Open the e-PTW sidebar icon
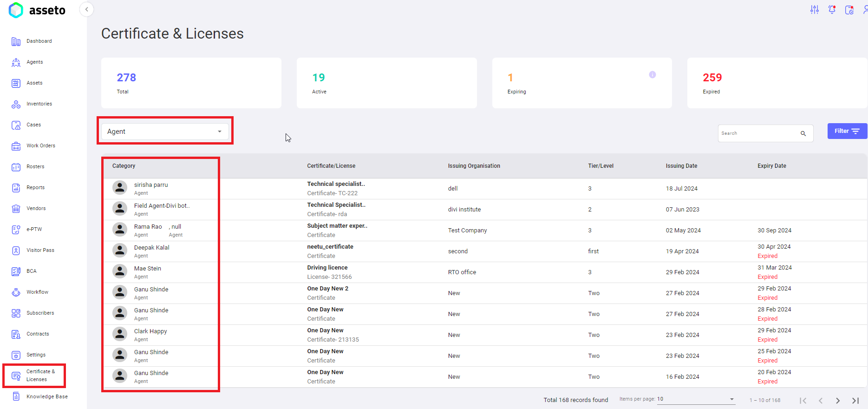 16,230
